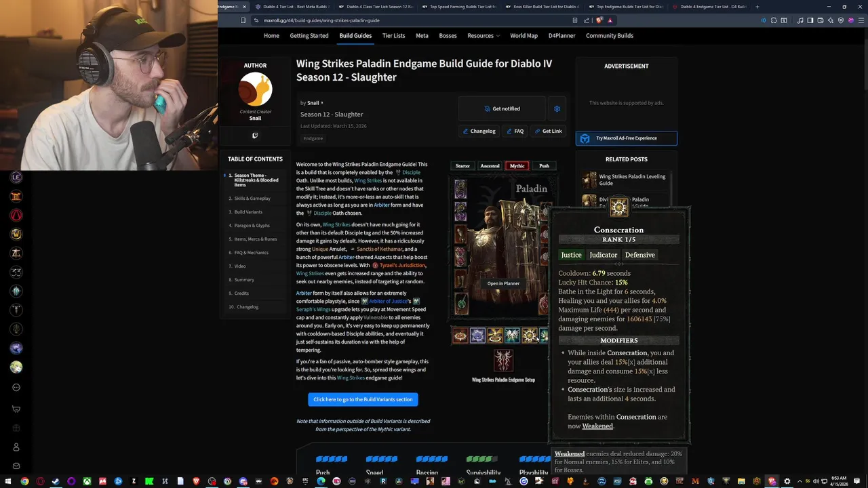Click the Disciple oath emblem below skills
Screen dimensions: 868x488
tap(503, 361)
